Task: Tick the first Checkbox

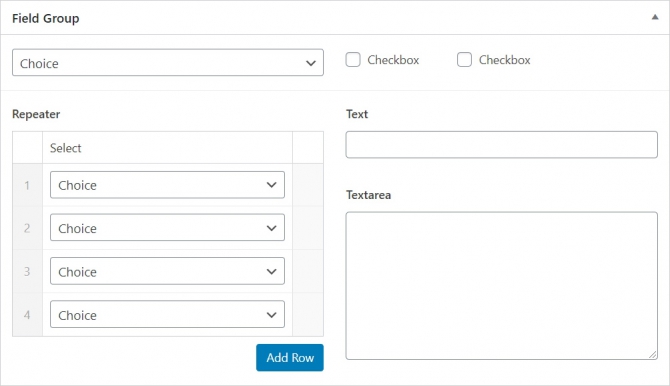Action: pyautogui.click(x=353, y=59)
